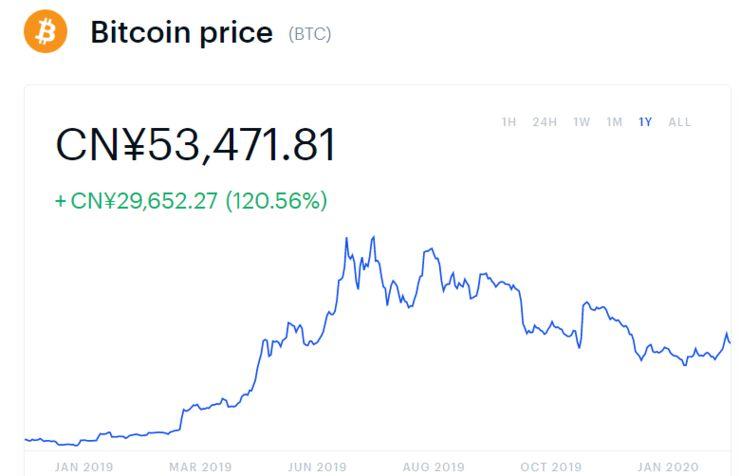
Task: Click the CN¥53,471.81 current price
Action: [x=196, y=146]
